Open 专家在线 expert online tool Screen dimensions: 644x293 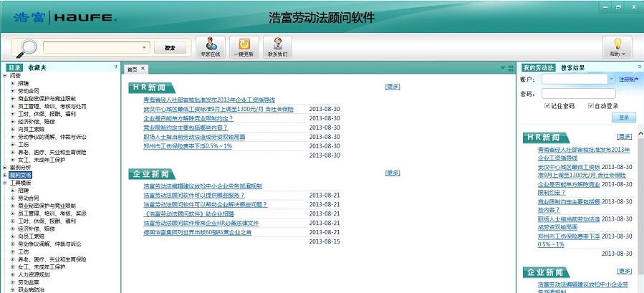click(x=211, y=47)
